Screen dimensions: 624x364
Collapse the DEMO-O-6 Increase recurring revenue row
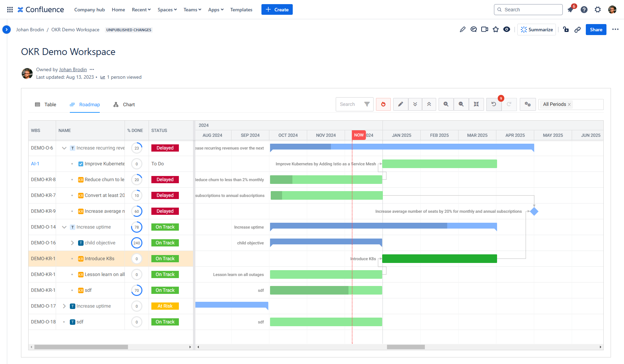tap(64, 148)
